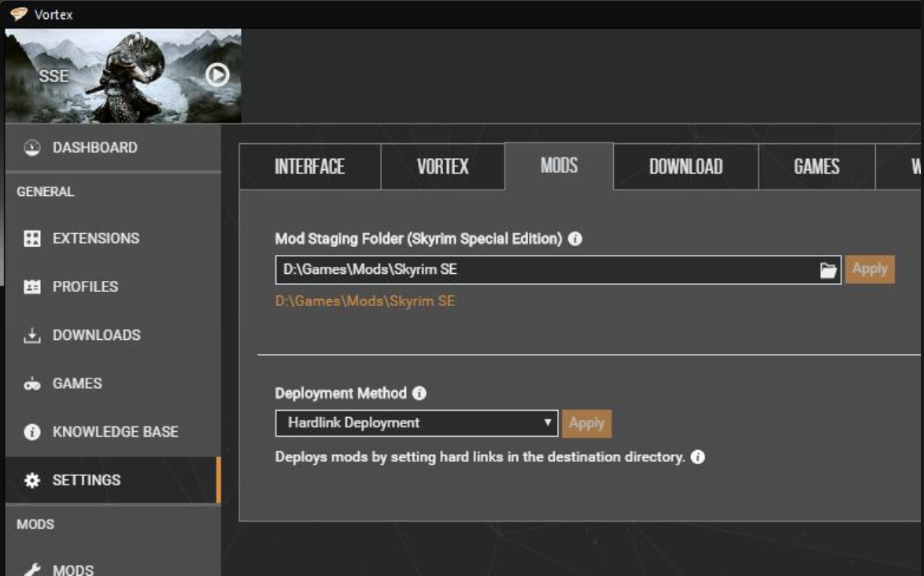Click the SSE game banner thumbnail
924x576 pixels.
coord(123,76)
